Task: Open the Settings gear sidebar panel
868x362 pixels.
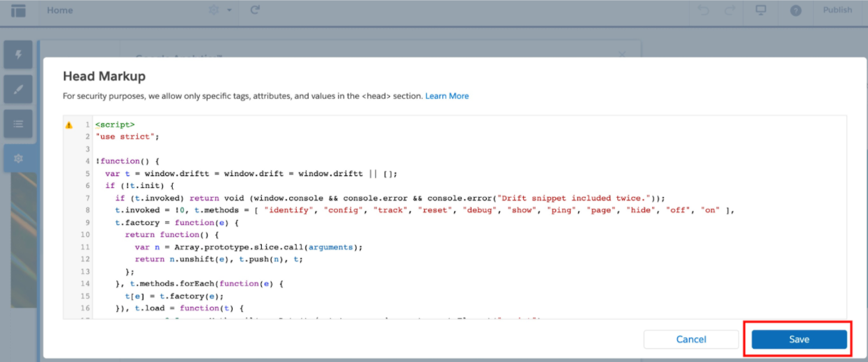Action: click(18, 159)
